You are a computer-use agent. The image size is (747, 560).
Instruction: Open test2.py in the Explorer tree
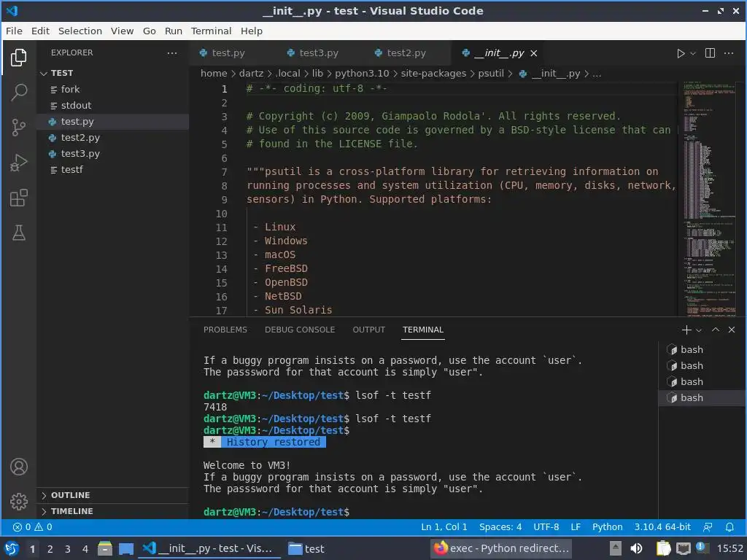coord(113,138)
